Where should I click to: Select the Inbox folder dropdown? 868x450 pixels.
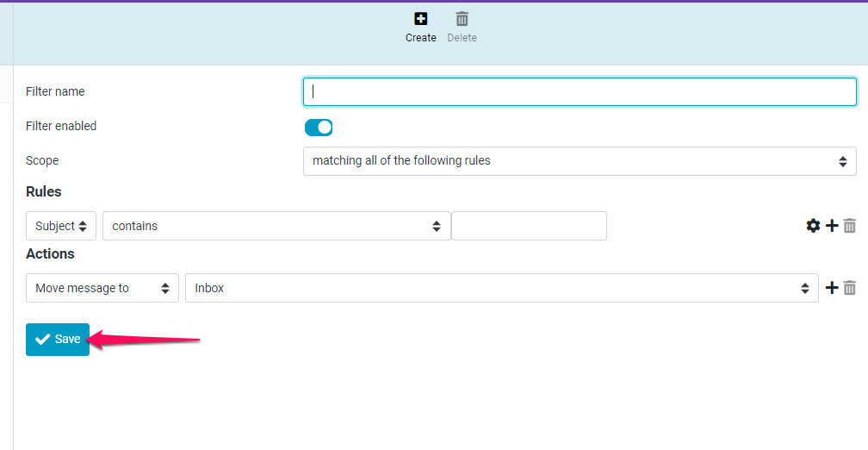click(x=501, y=288)
